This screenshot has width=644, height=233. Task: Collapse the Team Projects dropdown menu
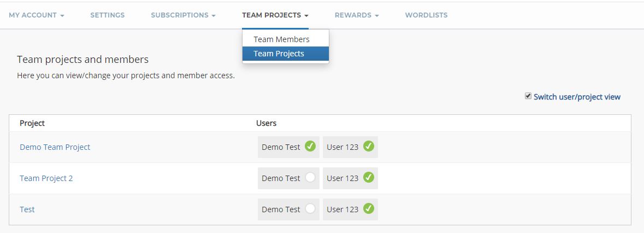(x=275, y=15)
